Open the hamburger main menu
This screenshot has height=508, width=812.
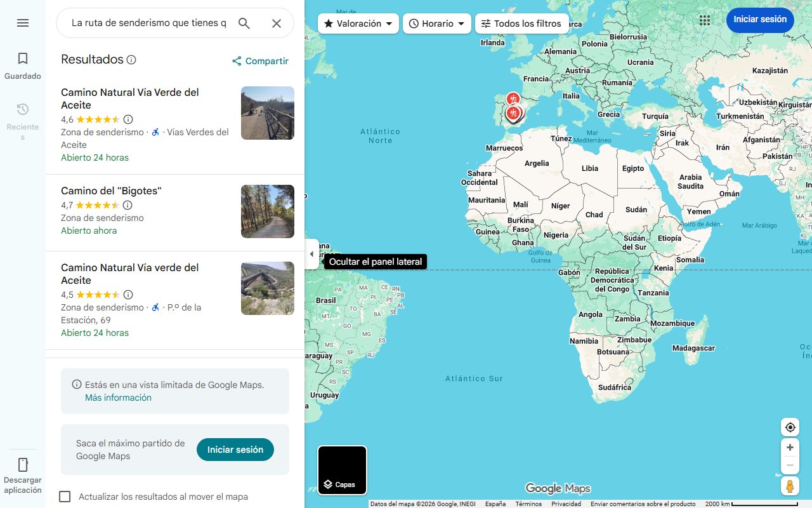23,23
